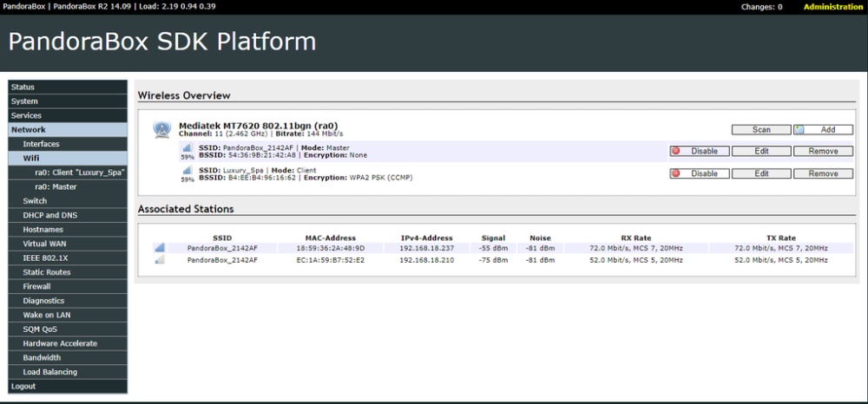Click the Mediatek MT7620 802.11bgn (ra0) heading

[x=259, y=126]
